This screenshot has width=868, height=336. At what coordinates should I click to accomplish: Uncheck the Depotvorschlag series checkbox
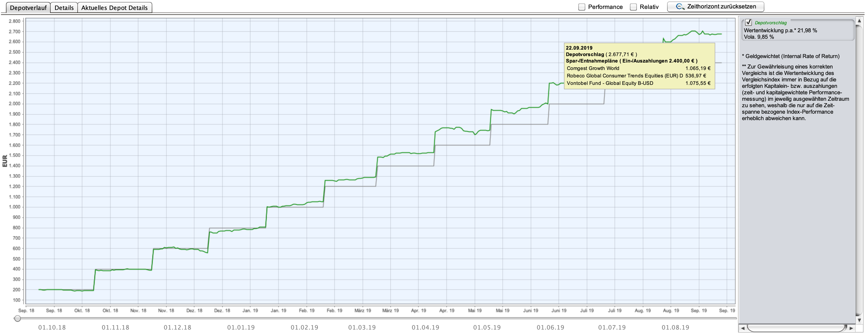coord(748,22)
